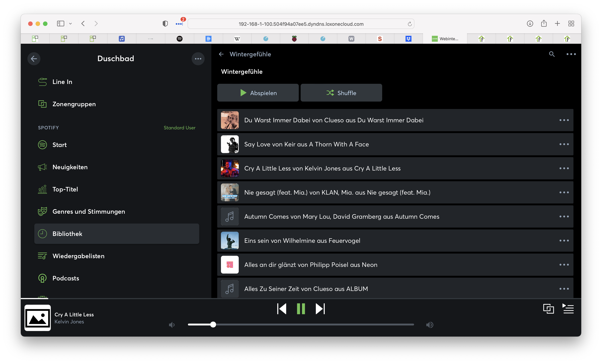Viewport: 602px width, 364px height.
Task: Open Wiedergabelisten
Action: point(117,256)
